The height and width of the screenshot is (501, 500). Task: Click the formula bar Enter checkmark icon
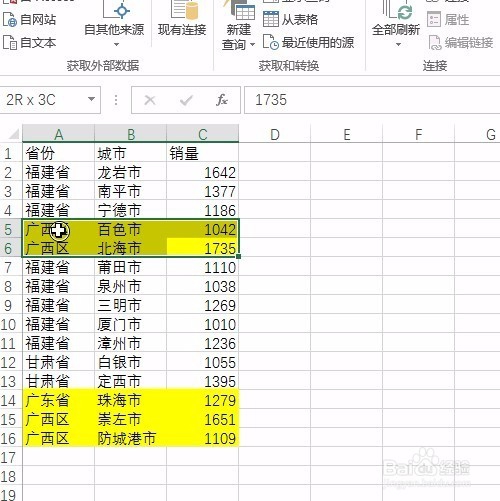coord(186,100)
